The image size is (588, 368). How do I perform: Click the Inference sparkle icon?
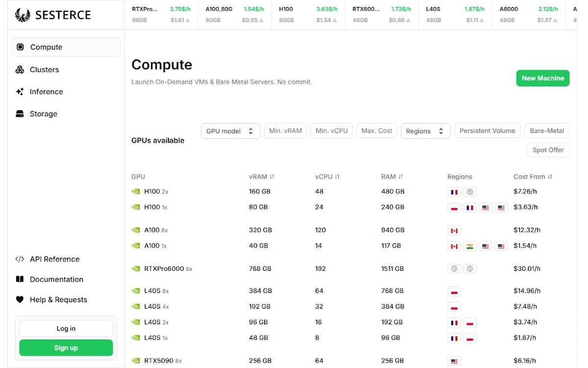point(20,92)
